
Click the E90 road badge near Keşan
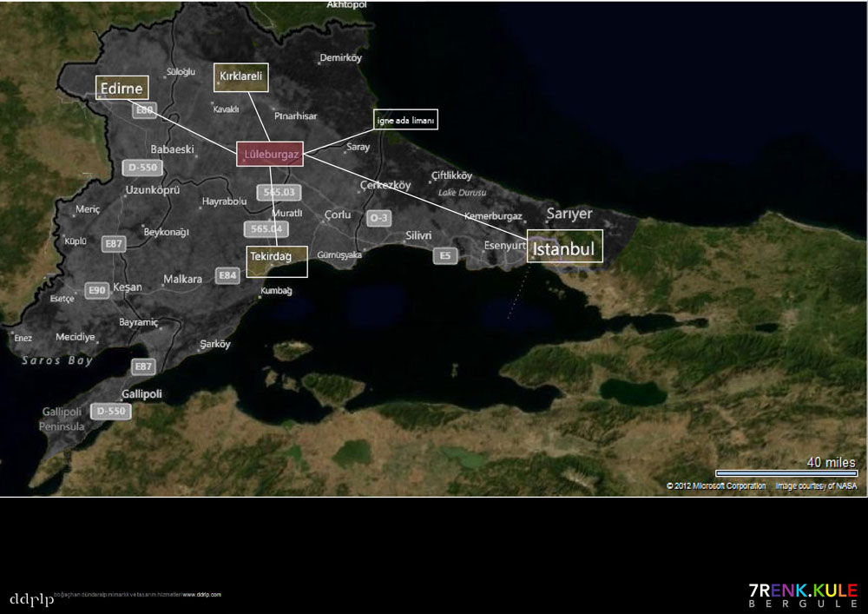tap(97, 290)
